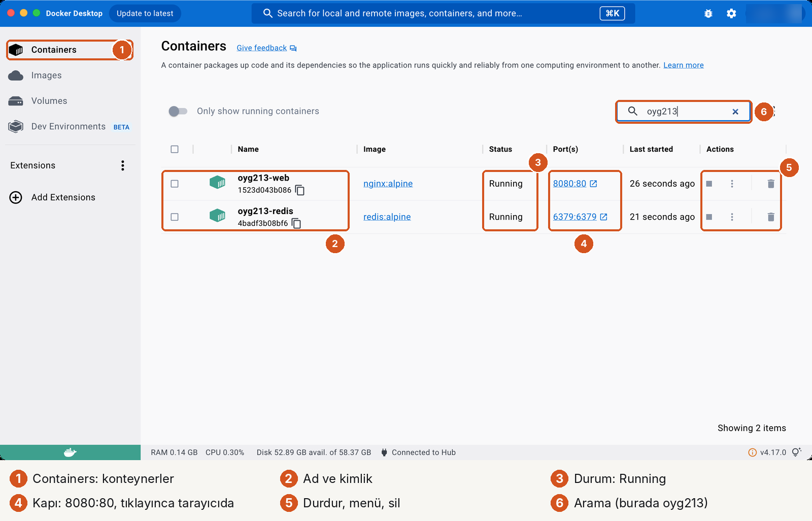Toggle Only show running containers
Image resolution: width=812 pixels, height=521 pixels.
(x=178, y=111)
